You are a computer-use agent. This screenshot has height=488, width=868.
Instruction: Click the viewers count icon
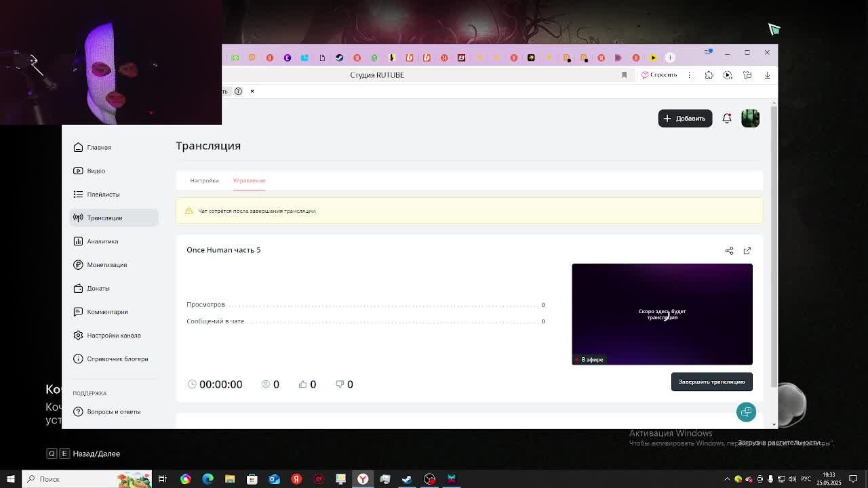coord(266,384)
